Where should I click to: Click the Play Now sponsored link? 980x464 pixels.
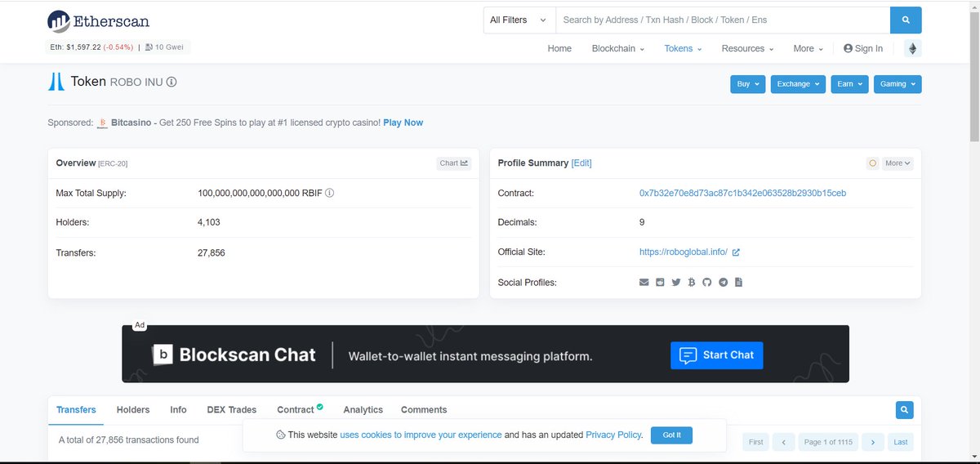tap(403, 123)
